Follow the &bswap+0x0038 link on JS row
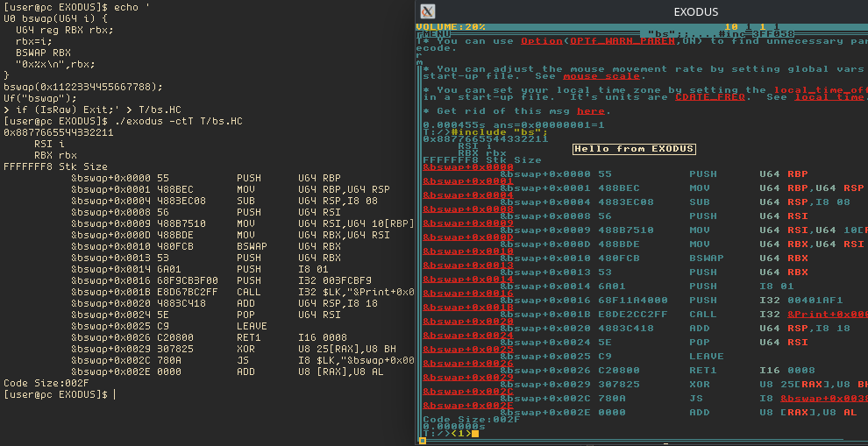 click(824, 399)
